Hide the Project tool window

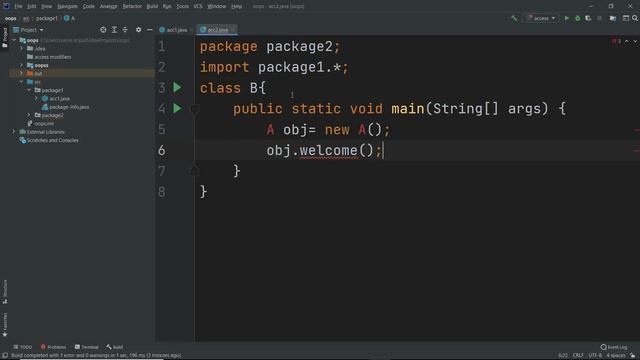[149, 30]
